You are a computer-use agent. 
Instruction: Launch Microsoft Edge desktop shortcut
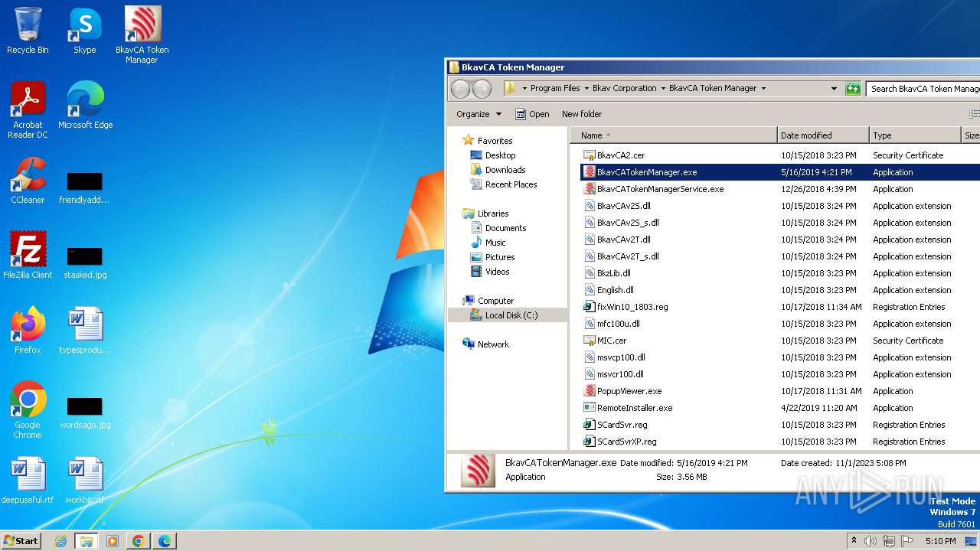(85, 106)
